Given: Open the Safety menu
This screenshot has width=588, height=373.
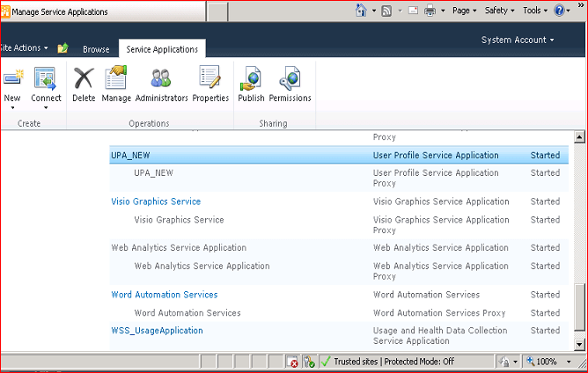Looking at the screenshot, I should tap(499, 11).
